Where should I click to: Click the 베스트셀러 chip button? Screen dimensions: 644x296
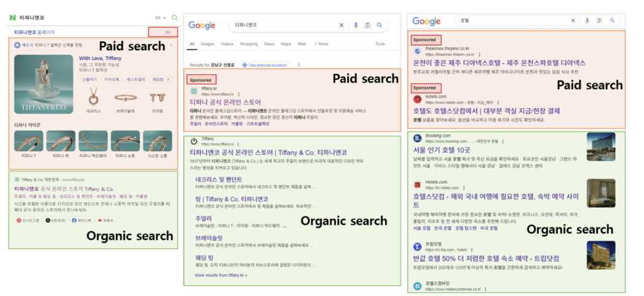click(136, 79)
